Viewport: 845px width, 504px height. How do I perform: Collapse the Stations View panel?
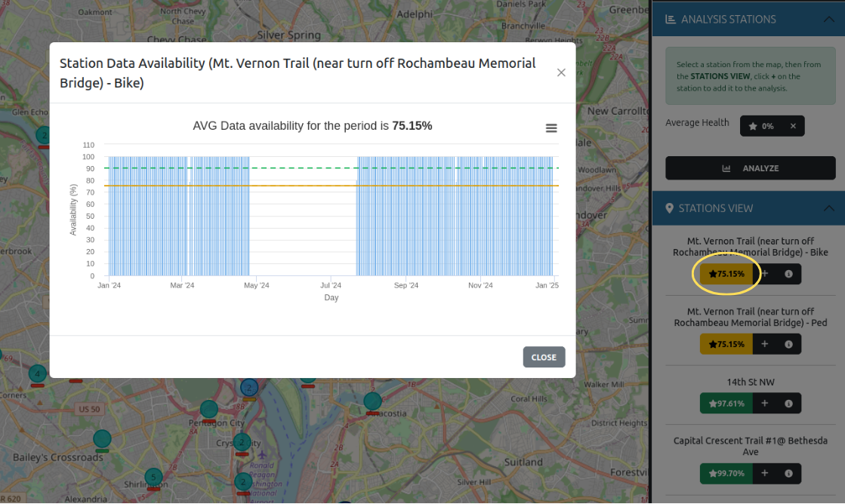point(827,208)
